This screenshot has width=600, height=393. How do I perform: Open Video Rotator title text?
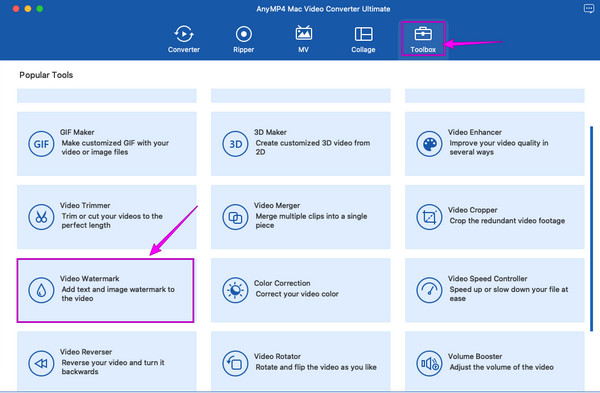pos(277,356)
